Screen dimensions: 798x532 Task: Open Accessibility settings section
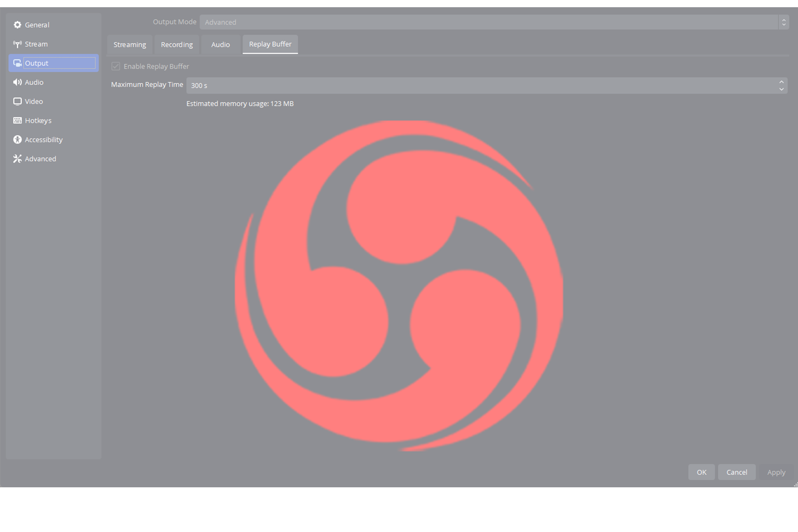tap(53, 140)
